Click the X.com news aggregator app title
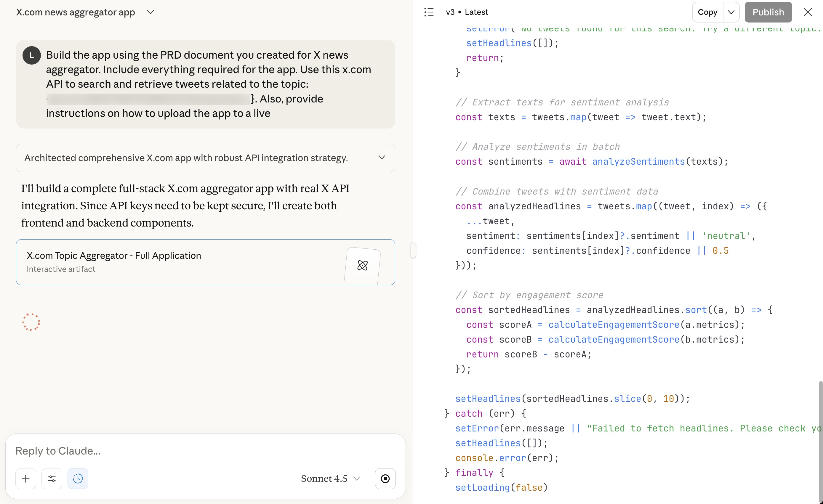The width and height of the screenshot is (823, 504). [76, 12]
